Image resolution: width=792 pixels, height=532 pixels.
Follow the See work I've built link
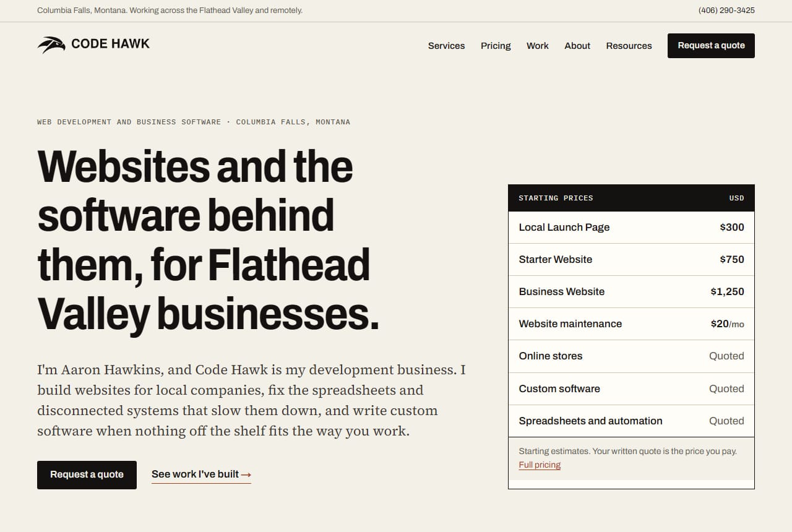point(201,474)
